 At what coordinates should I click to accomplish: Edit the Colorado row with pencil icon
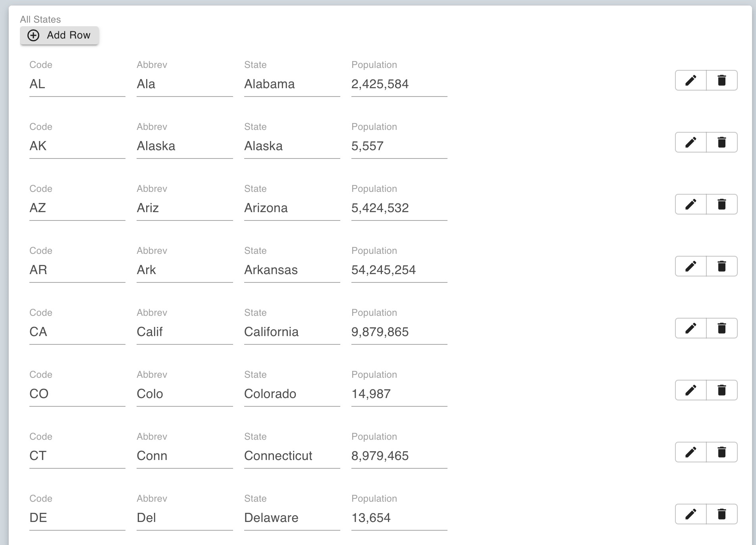pyautogui.click(x=691, y=390)
